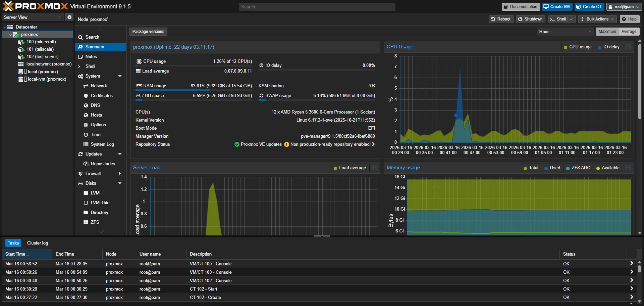644x306 pixels.
Task: Select the minecraft container 100 icon
Action: pos(21,42)
